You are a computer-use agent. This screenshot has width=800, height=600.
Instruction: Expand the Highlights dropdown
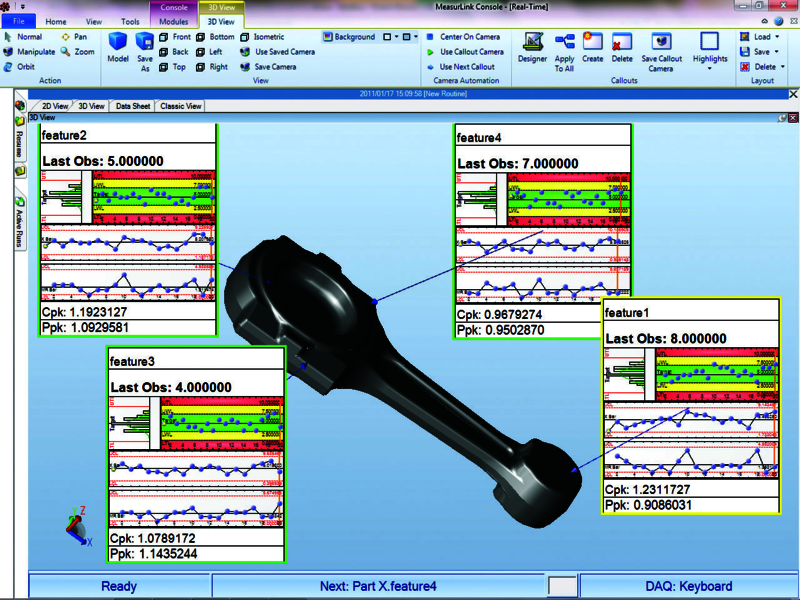[x=710, y=50]
